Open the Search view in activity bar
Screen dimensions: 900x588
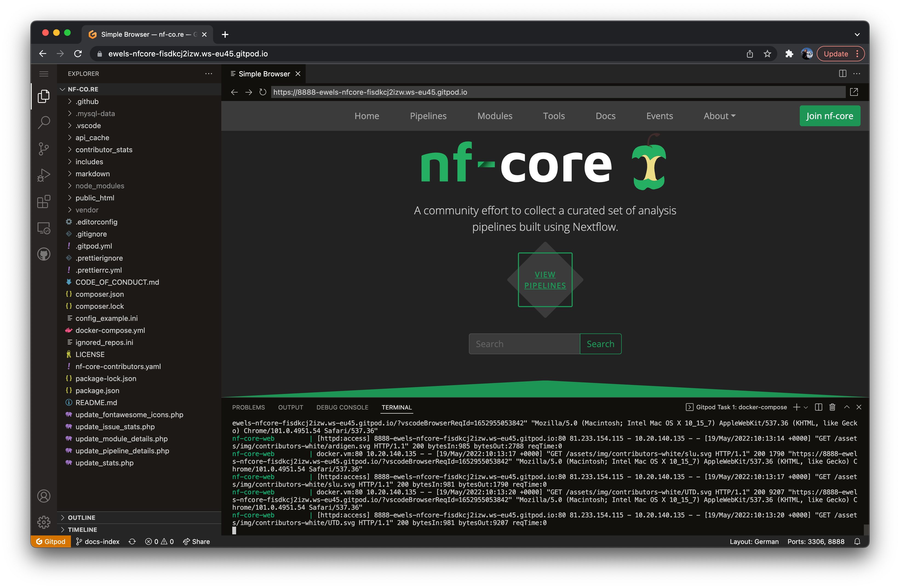[44, 122]
